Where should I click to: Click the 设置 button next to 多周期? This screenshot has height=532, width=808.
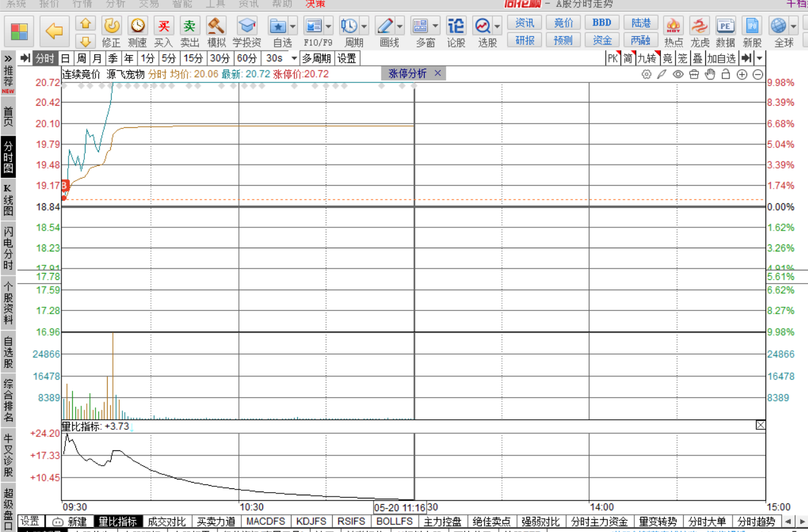347,58
